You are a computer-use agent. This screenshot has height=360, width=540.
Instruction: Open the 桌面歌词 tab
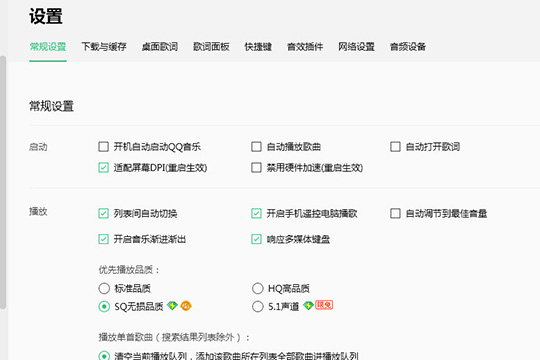pyautogui.click(x=160, y=47)
